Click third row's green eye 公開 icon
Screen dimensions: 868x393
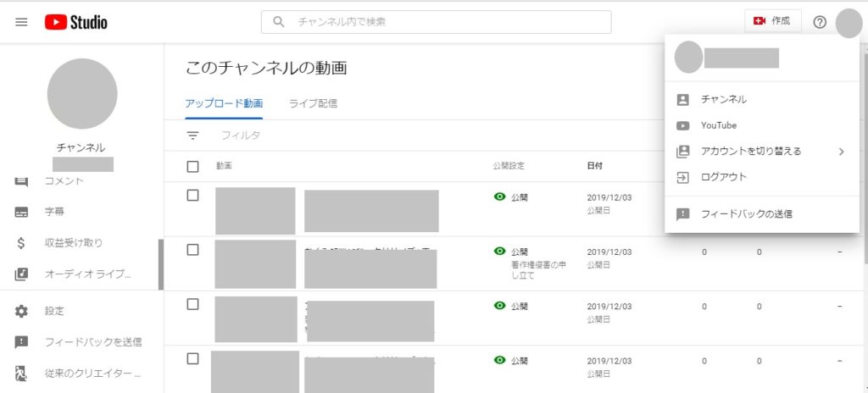[x=499, y=305]
